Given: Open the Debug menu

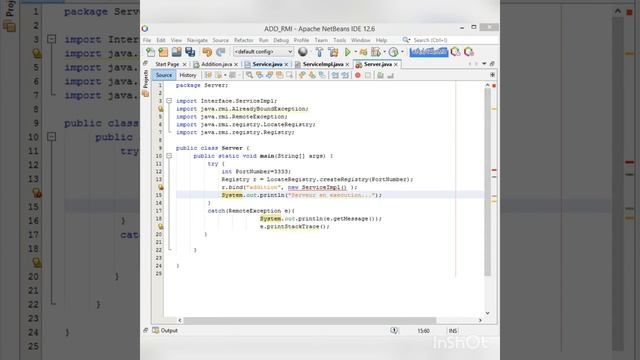Looking at the screenshot, I should 281,40.
